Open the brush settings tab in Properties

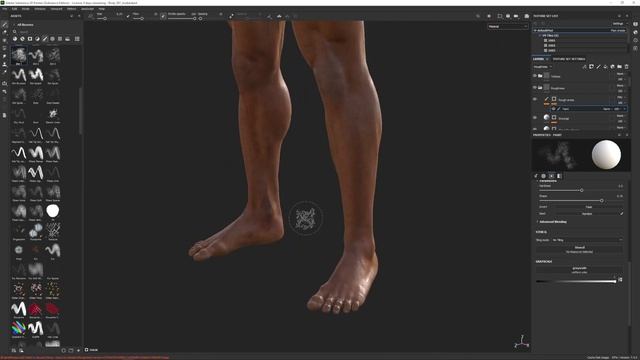[536, 176]
